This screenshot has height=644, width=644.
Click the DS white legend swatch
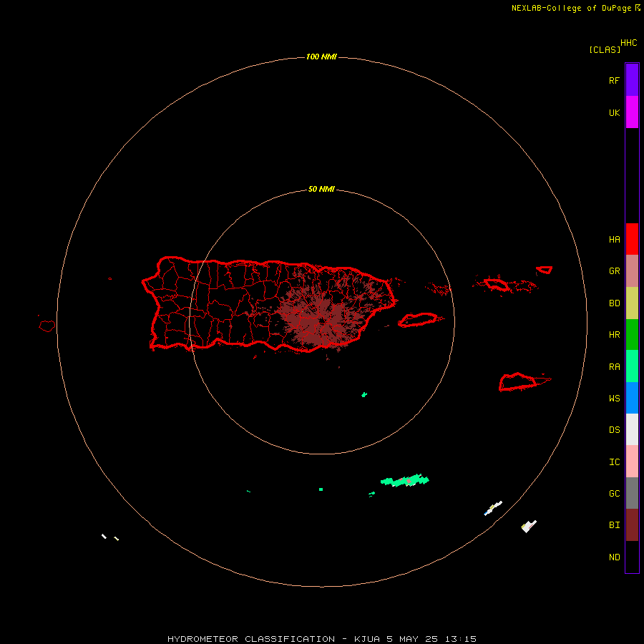pos(632,429)
